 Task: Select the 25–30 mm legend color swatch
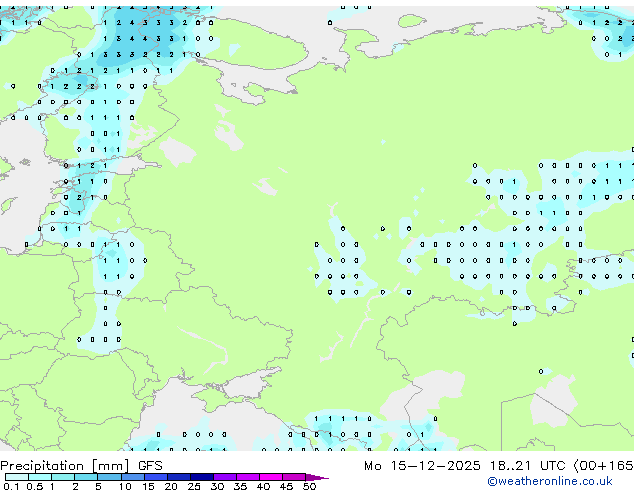point(201,477)
